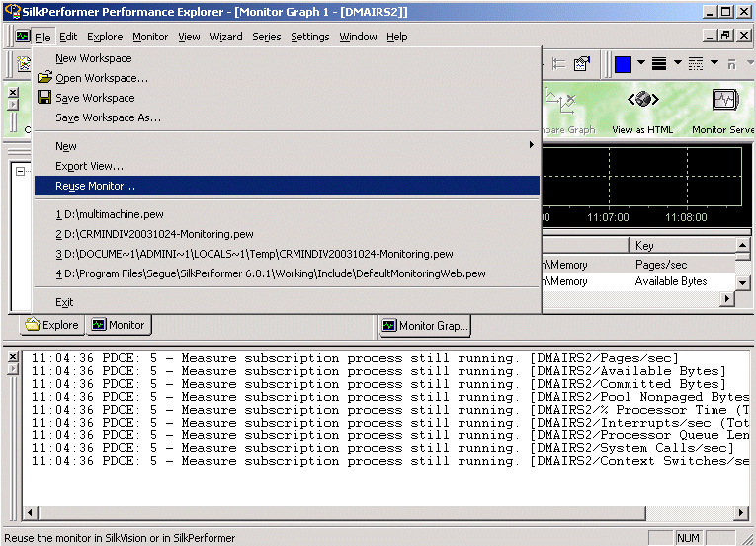Open recent file 2 CRMINDIV20031024-Monitoring.pew on D:
This screenshot has width=756, height=546.
287,234
